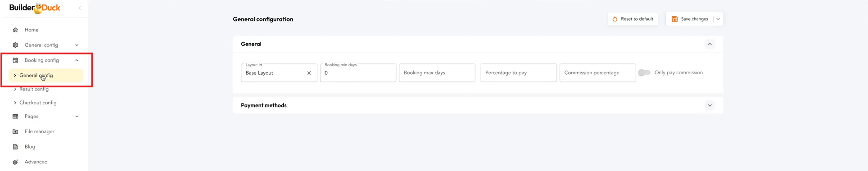The height and width of the screenshot is (171, 868).
Task: Open File manager via its folder icon
Action: [15, 132]
